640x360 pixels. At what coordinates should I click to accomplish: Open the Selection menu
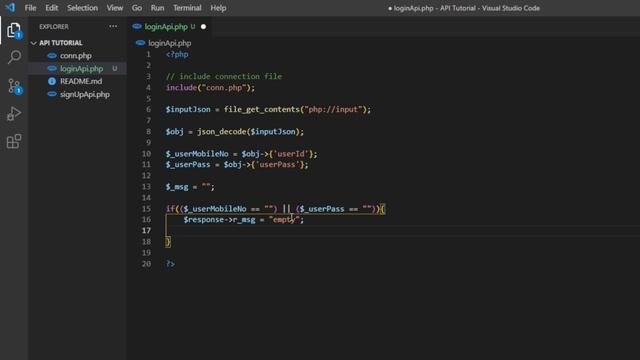click(x=82, y=8)
